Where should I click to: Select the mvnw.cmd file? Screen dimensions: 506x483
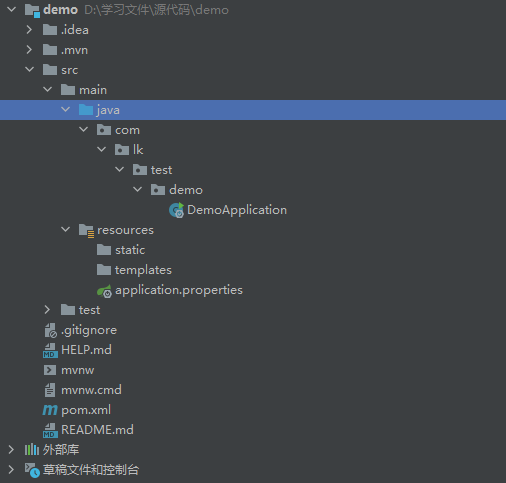pyautogui.click(x=91, y=390)
